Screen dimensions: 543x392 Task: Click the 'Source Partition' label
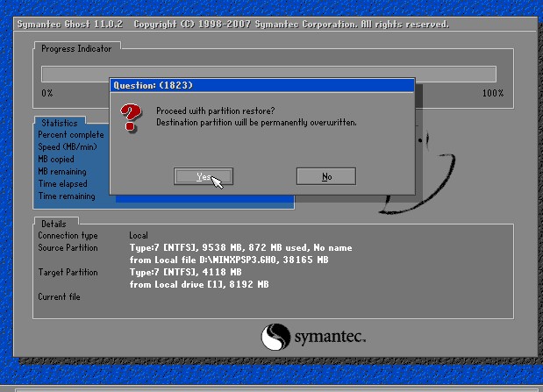68,247
